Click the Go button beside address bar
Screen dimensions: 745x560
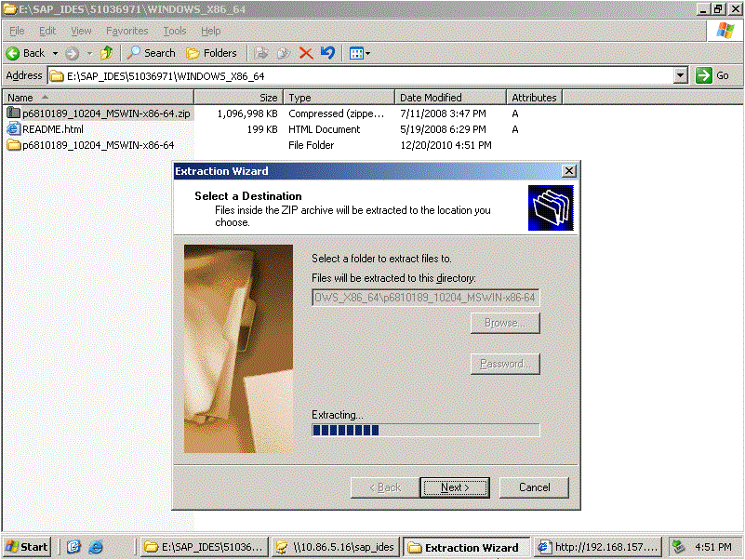pos(713,75)
